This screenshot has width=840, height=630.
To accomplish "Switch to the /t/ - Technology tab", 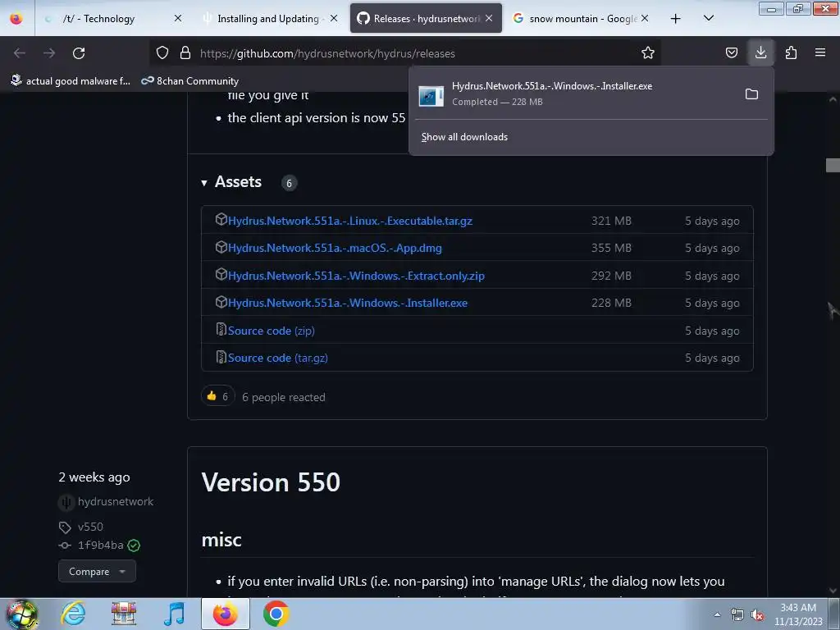I will [98, 18].
